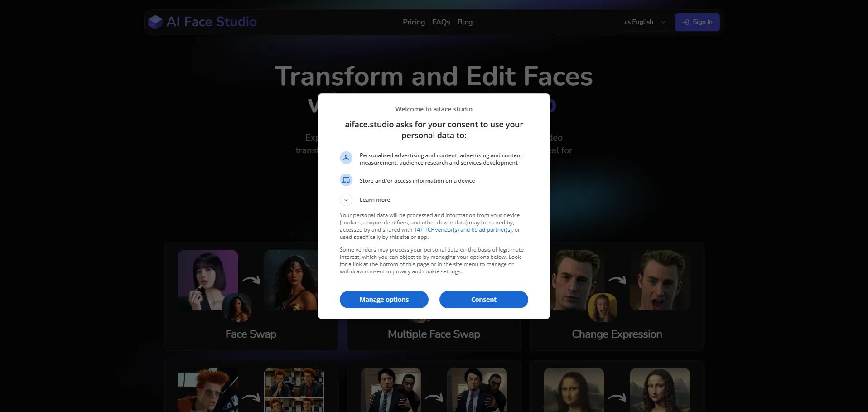Click the sign-in arrow icon

[685, 22]
